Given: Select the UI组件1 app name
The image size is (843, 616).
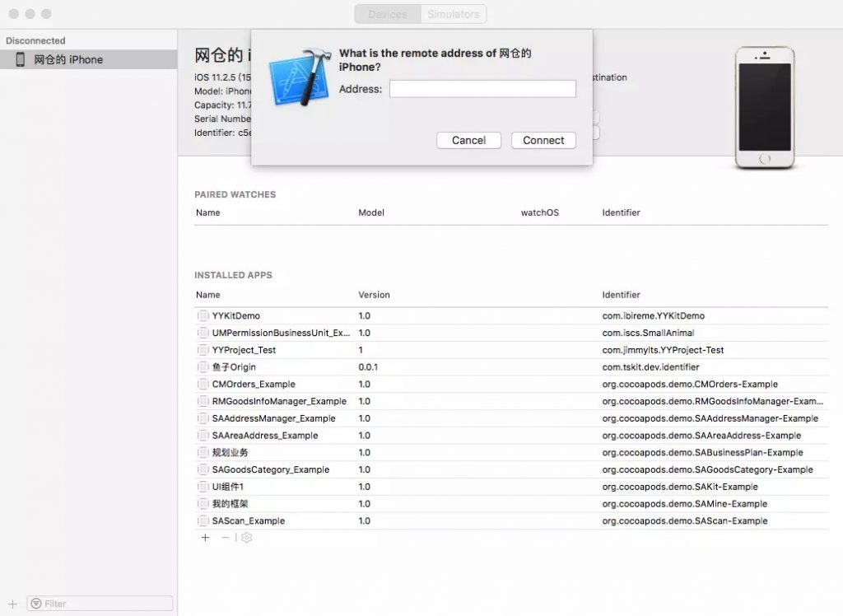Looking at the screenshot, I should point(227,487).
